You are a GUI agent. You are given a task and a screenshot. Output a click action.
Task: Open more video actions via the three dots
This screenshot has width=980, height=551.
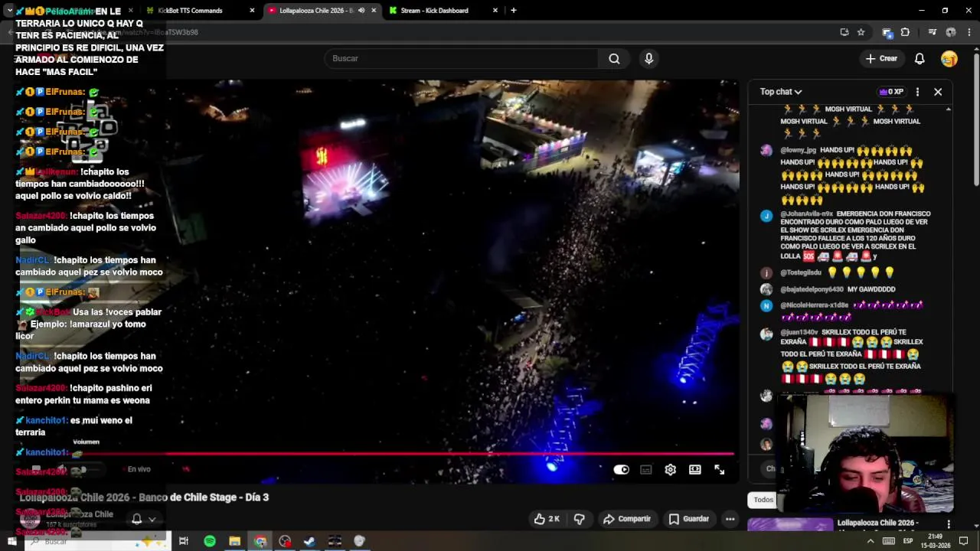[x=730, y=519]
